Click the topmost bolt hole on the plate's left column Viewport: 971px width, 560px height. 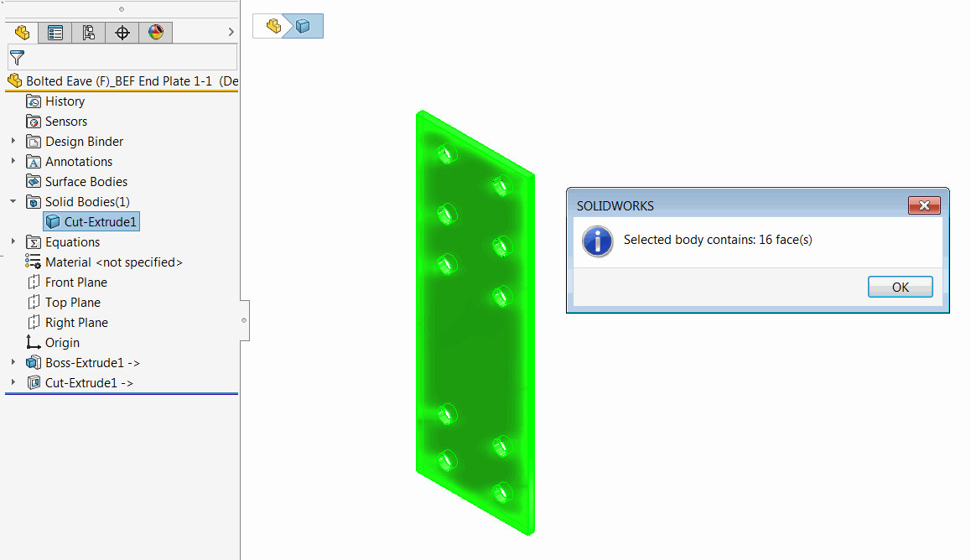[x=446, y=153]
